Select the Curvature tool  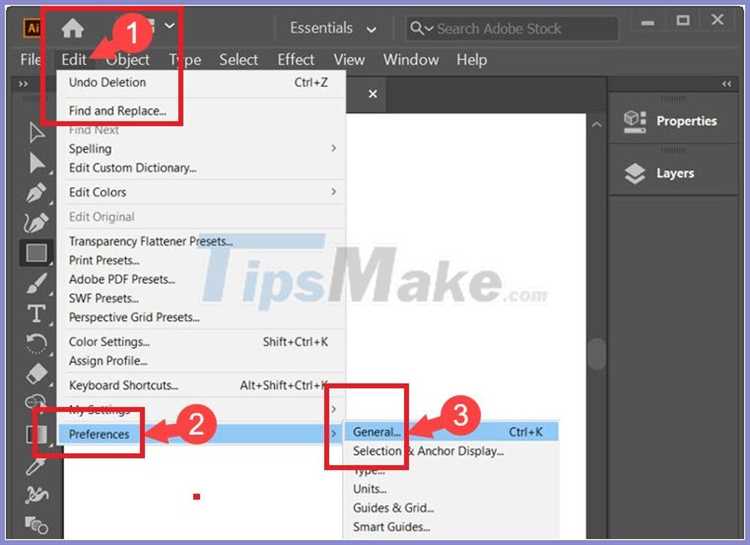36,222
